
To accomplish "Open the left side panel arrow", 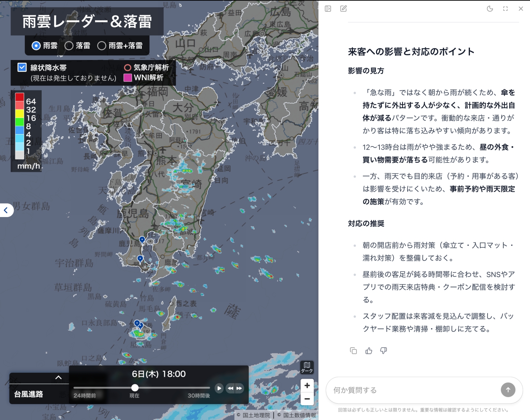I will 6,210.
